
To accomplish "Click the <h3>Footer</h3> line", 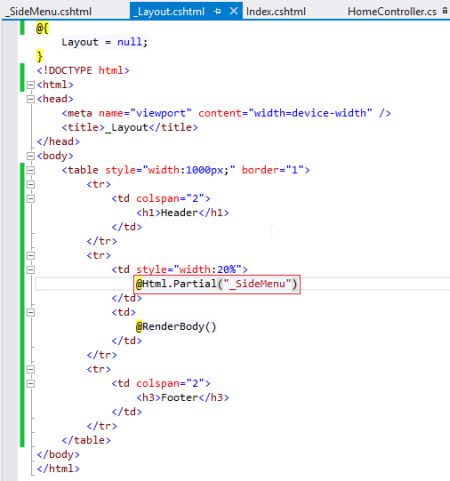I will [183, 398].
